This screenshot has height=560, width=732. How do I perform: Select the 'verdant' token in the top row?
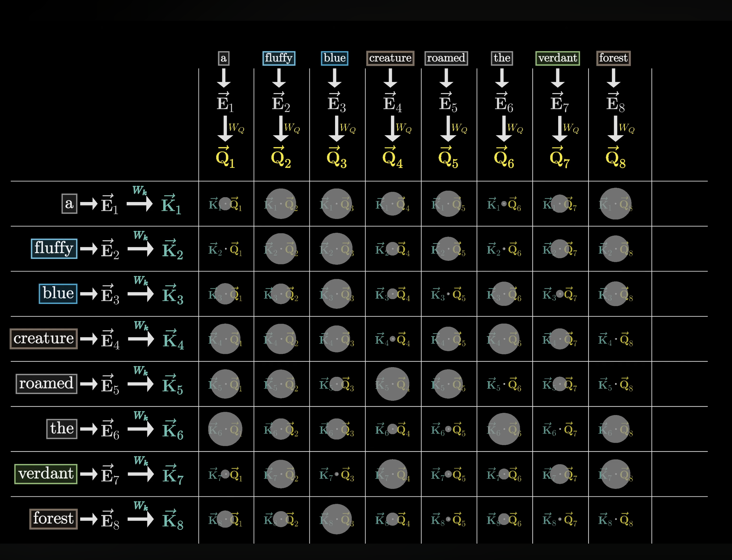[x=557, y=58]
